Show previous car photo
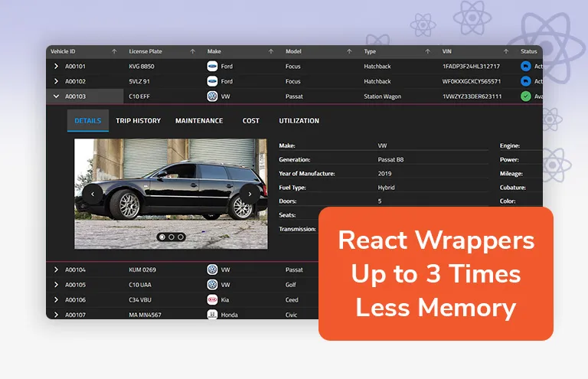This screenshot has height=379, width=588. point(93,194)
